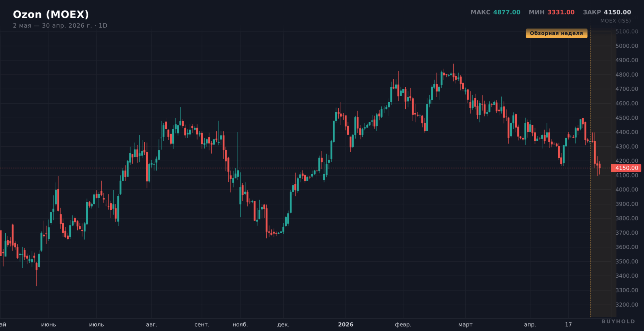Click the 4400.00 price axis label
This screenshot has height=331, width=644.
[x=627, y=132]
